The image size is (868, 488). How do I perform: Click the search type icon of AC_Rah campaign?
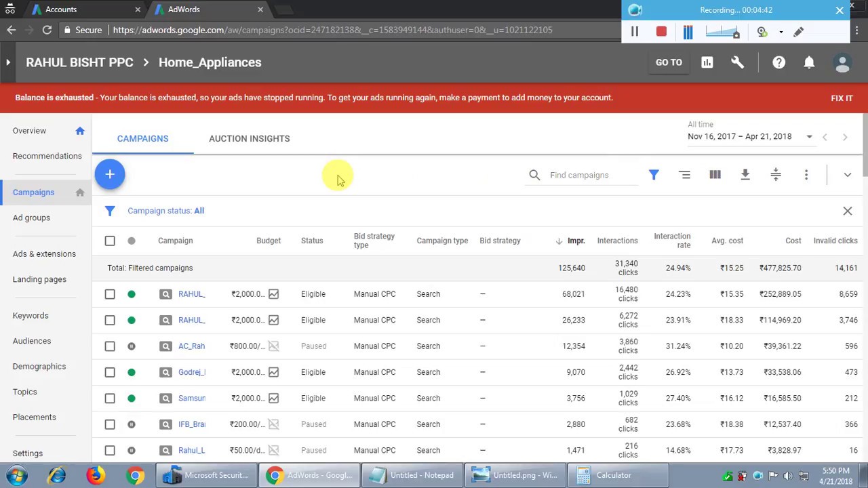coord(165,346)
